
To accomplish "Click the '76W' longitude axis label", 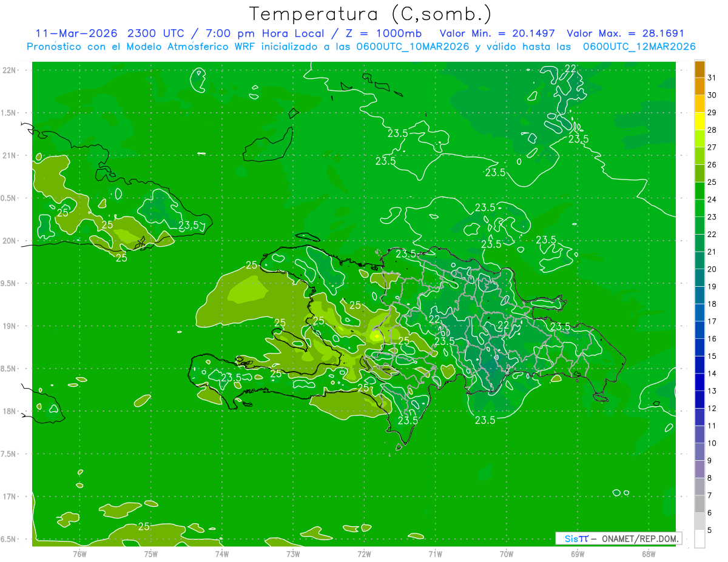I will 79,554.
